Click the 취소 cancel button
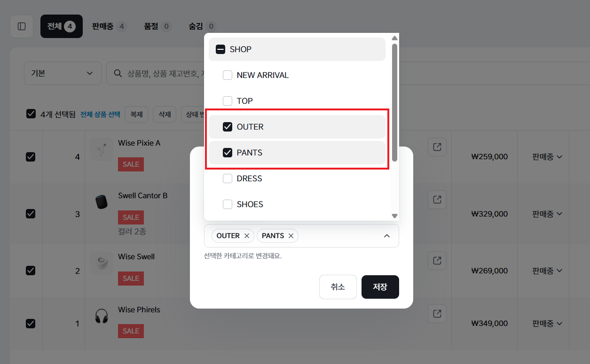Screen dimensions: 590x364 pos(338,287)
